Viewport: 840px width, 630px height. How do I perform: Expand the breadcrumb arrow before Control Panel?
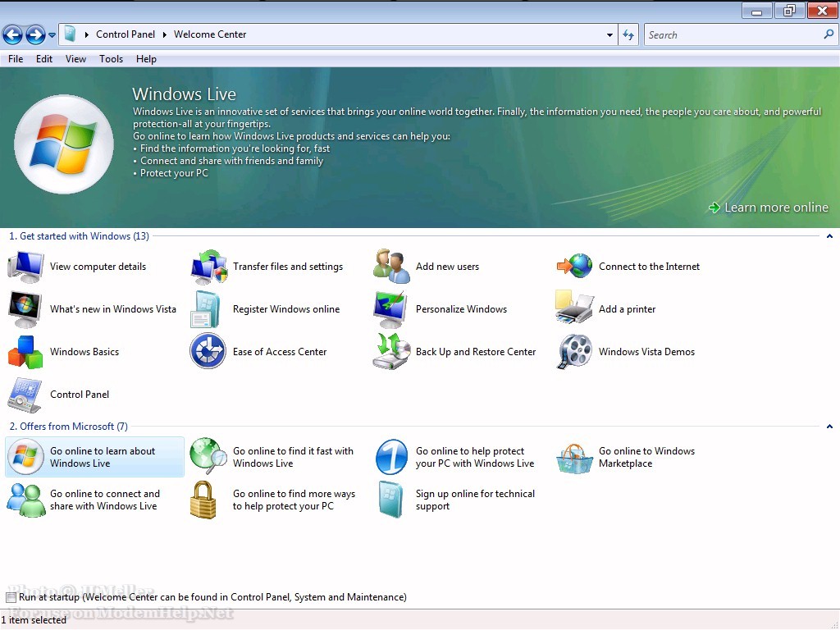pos(87,34)
